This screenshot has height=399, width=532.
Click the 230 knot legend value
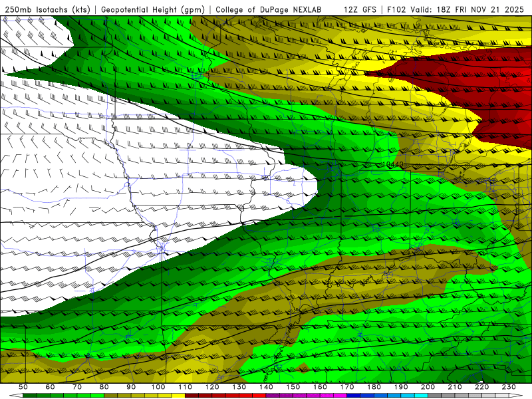[509, 387]
